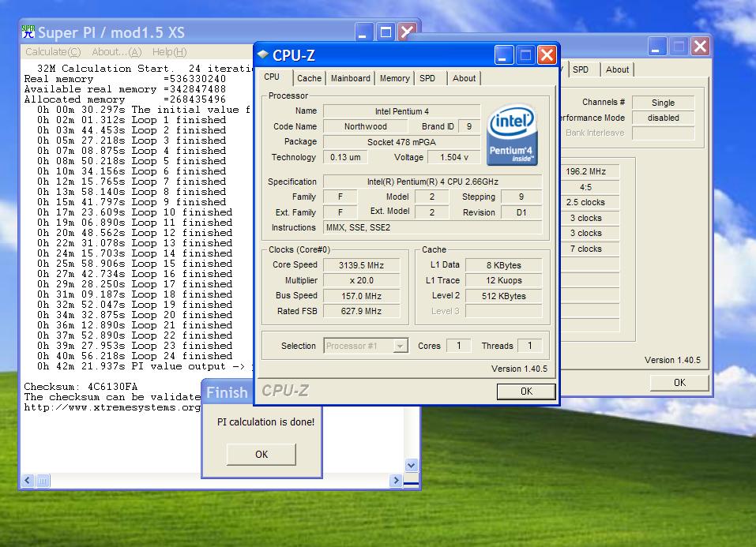This screenshot has width=756, height=547.
Task: Open the About tab in front CPU-Z
Action: point(464,78)
